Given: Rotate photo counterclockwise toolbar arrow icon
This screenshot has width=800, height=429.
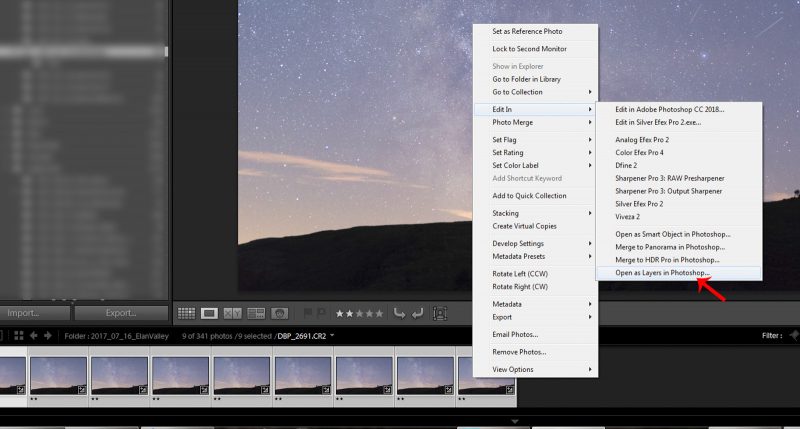Looking at the screenshot, I should coord(399,313).
